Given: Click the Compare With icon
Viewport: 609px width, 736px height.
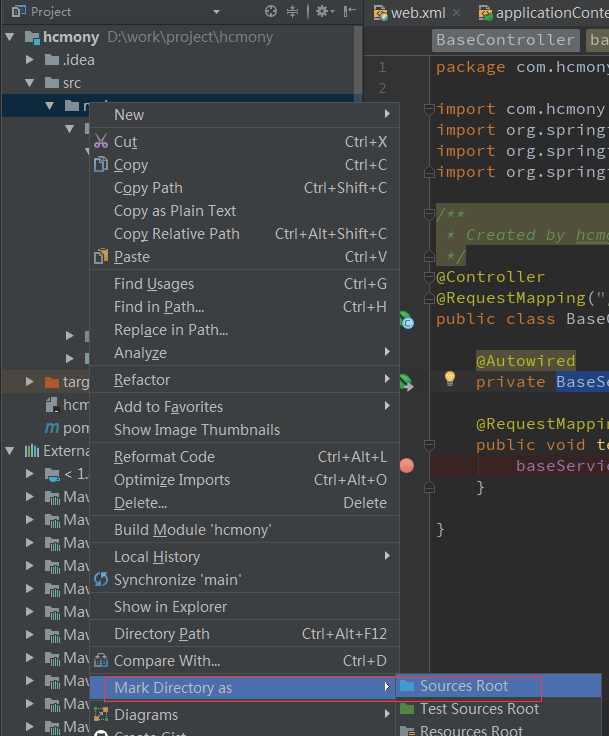Looking at the screenshot, I should click(x=100, y=660).
